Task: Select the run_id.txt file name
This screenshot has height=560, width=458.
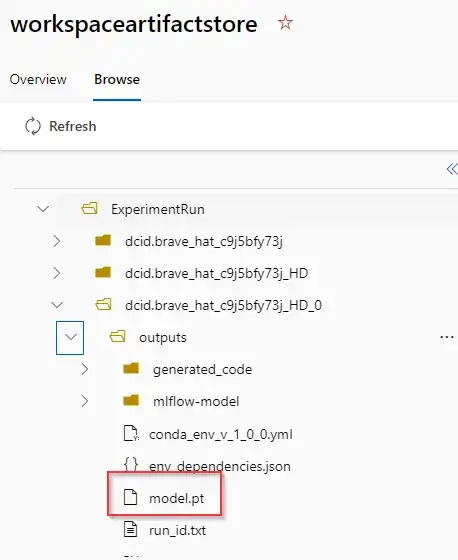Action: click(178, 531)
